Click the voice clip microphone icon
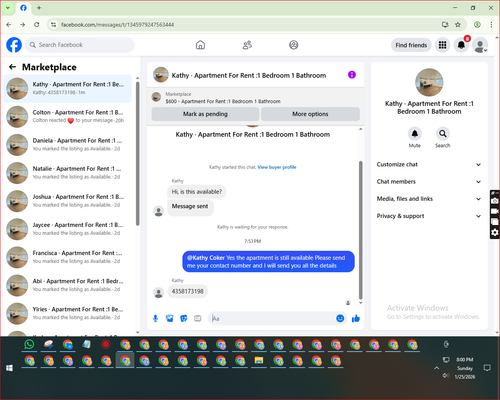Image resolution: width=500 pixels, height=400 pixels. point(155,319)
